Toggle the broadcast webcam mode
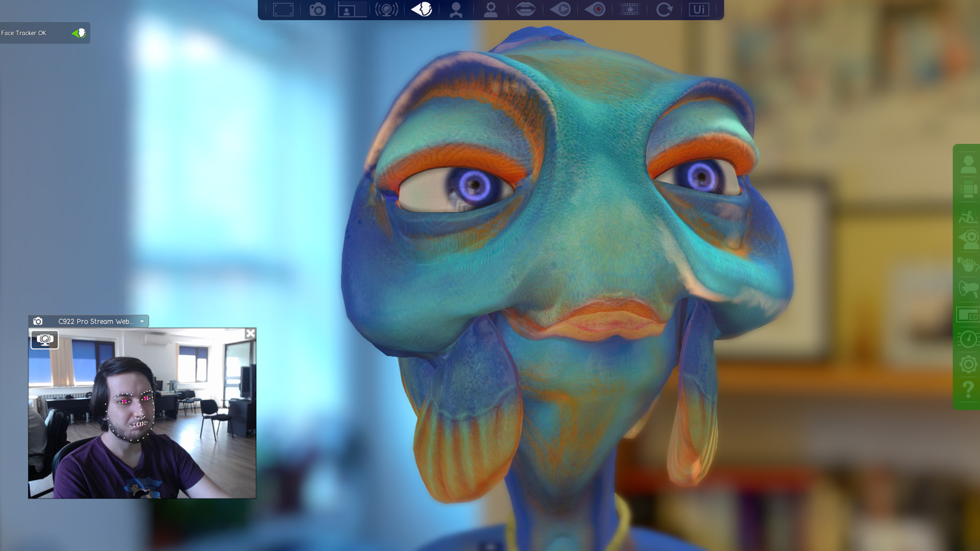980x551 pixels. (387, 9)
